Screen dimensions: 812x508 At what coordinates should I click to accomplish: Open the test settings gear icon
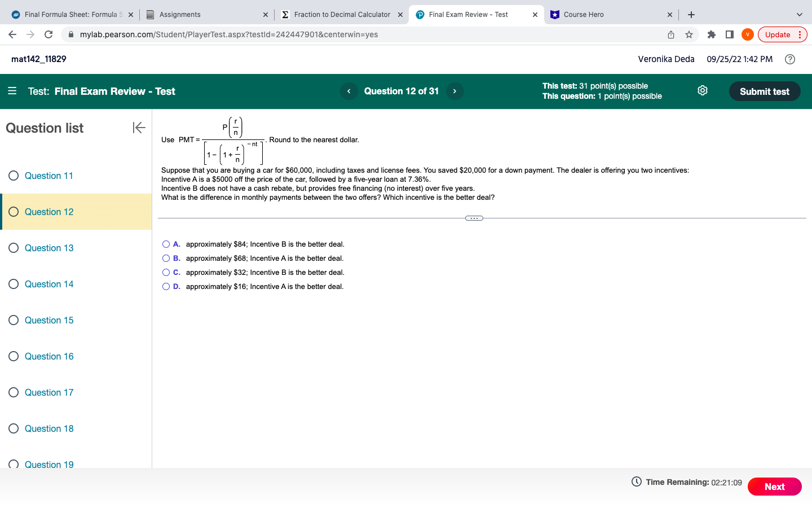702,90
